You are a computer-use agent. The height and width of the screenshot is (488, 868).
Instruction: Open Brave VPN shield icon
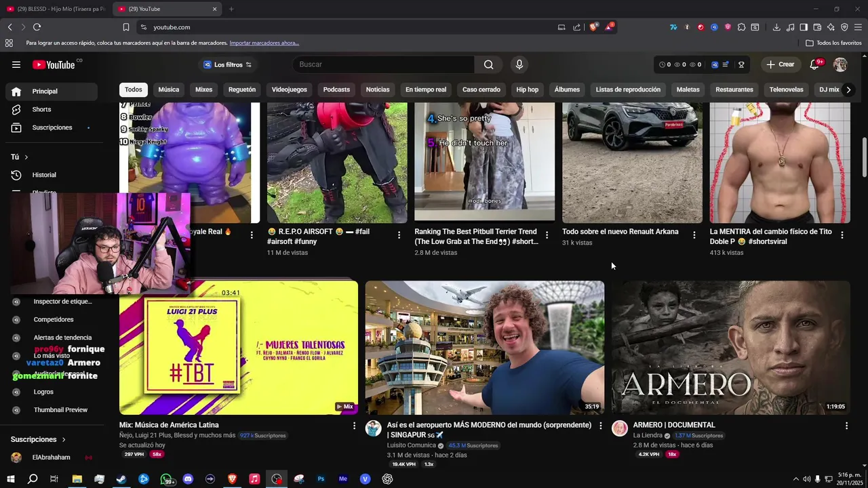pos(844,27)
